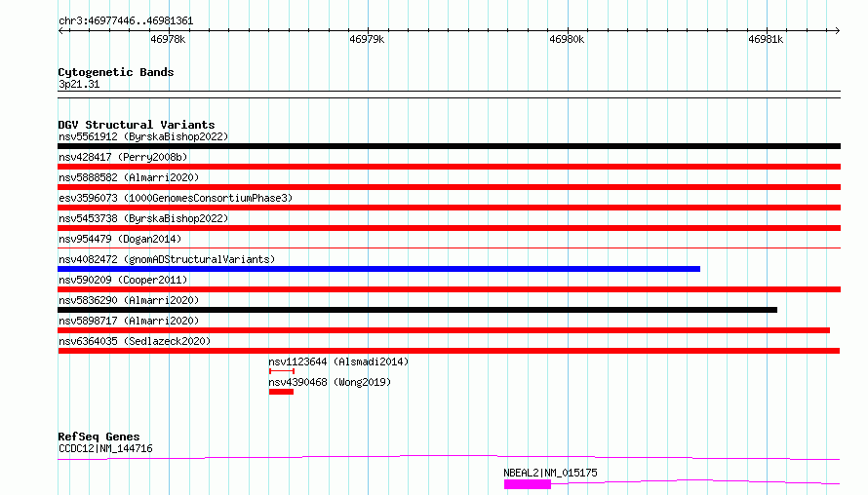Select the red bar for esv3596073

click(x=449, y=208)
